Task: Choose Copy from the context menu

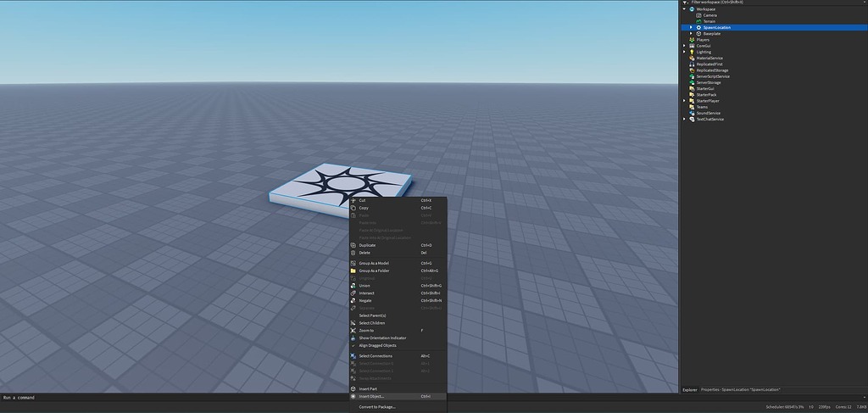Action: pos(398,208)
